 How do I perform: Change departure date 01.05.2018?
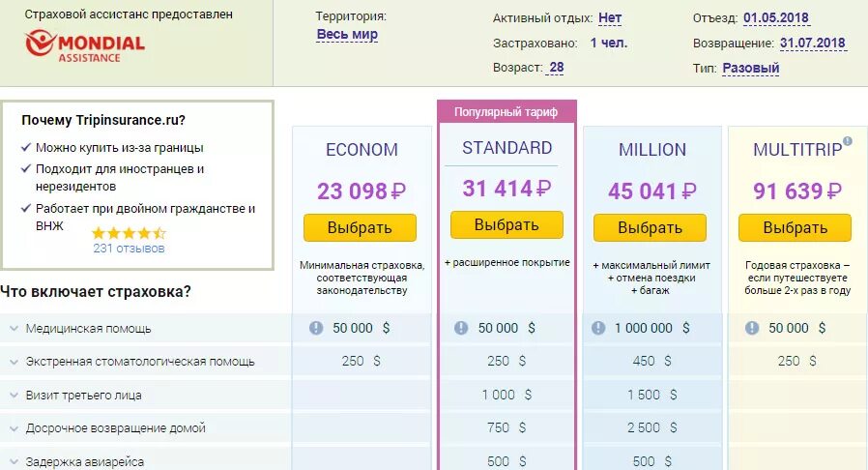pyautogui.click(x=776, y=18)
